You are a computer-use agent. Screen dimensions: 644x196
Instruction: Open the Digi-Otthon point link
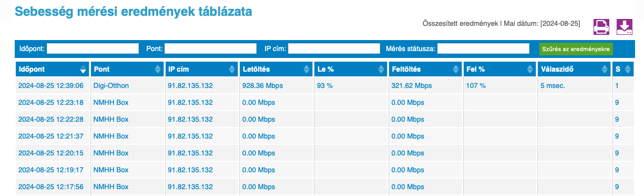coord(111,85)
